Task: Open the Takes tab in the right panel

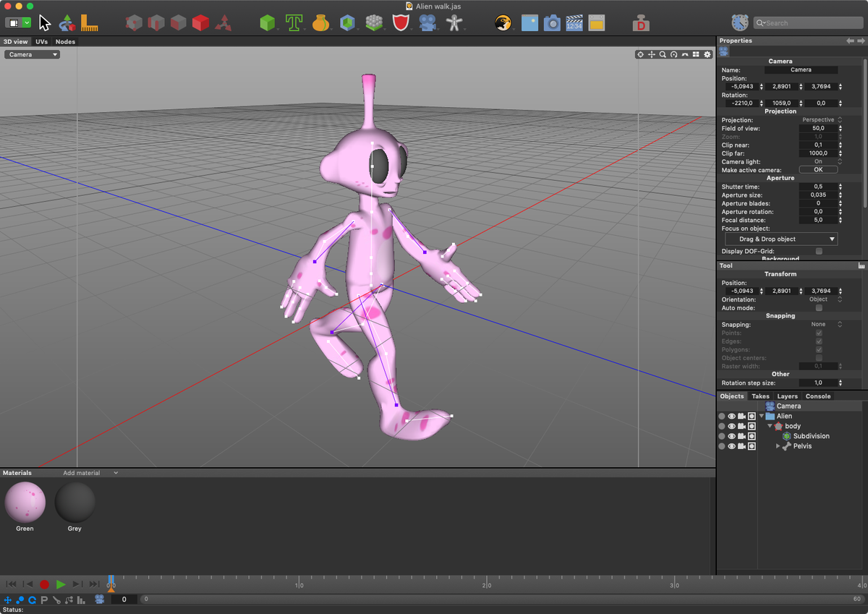Action: coord(760,396)
